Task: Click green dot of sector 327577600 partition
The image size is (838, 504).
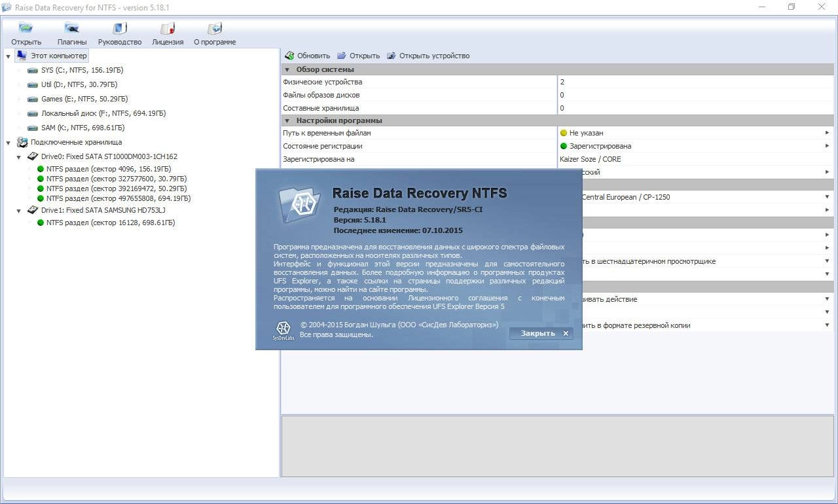Action: click(x=41, y=179)
